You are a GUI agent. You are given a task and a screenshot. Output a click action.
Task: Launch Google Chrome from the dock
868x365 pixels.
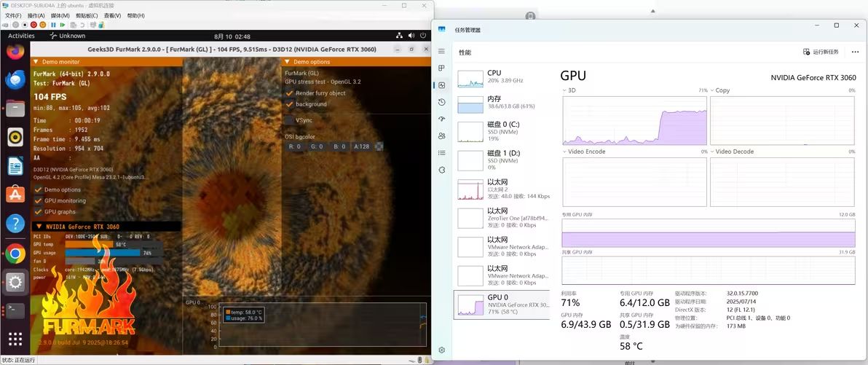tap(15, 254)
